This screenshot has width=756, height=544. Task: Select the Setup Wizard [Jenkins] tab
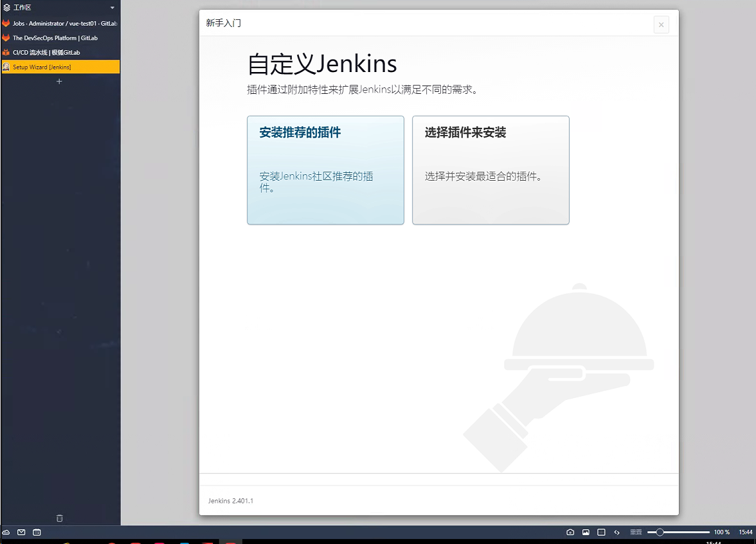60,67
